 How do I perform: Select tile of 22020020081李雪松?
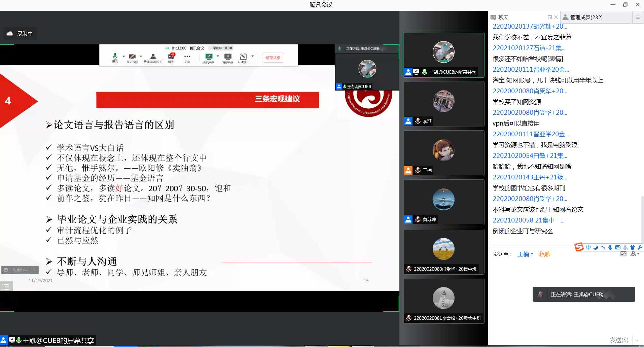pos(443,301)
